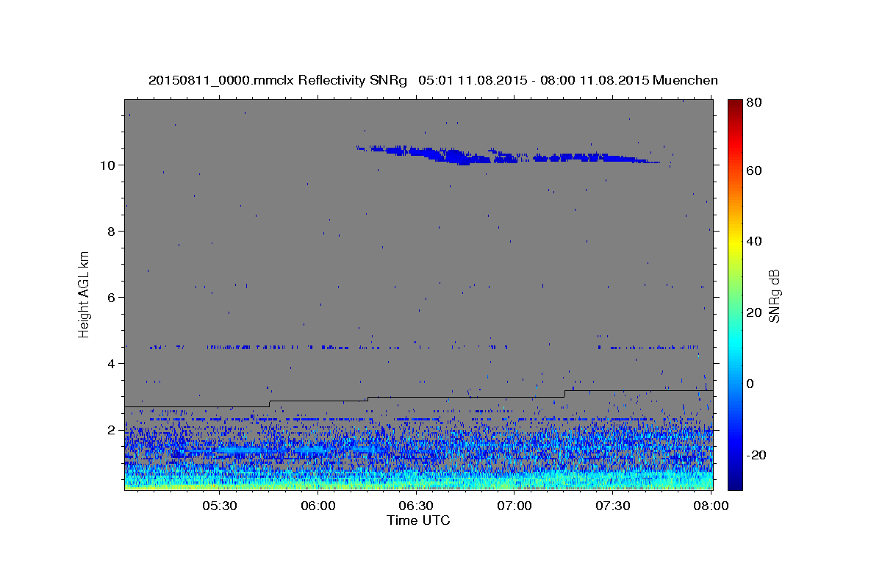Click the 'SNRg dB' colorbar label
Screen dimensions: 882x588
point(773,295)
